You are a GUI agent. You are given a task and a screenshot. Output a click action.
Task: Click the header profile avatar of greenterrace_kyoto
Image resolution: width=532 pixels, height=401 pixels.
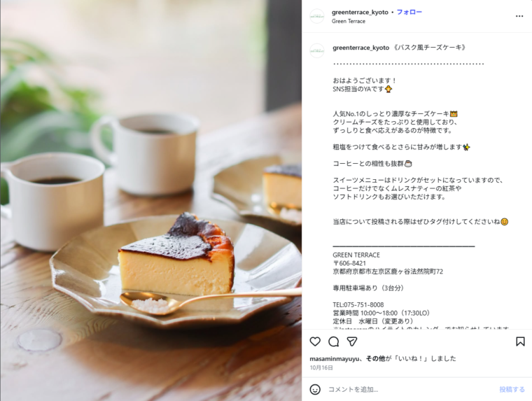[x=317, y=16]
